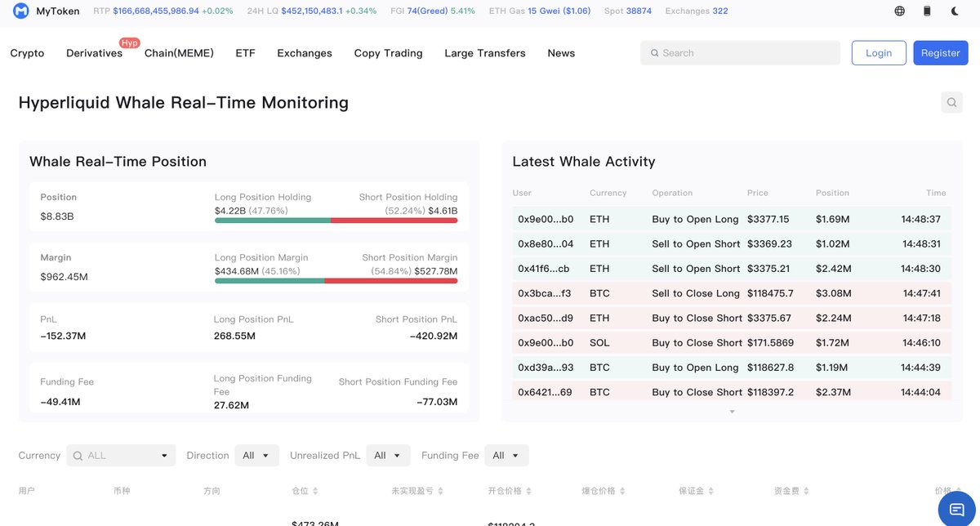The image size is (980, 526).
Task: Open Copy Trading page
Action: point(388,53)
